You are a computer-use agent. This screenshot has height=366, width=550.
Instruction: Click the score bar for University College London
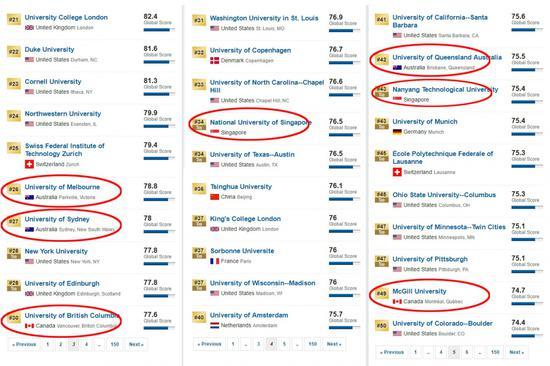159,30
